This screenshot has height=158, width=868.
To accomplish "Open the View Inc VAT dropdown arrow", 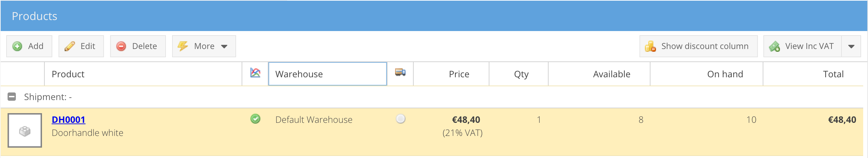I will click(851, 46).
